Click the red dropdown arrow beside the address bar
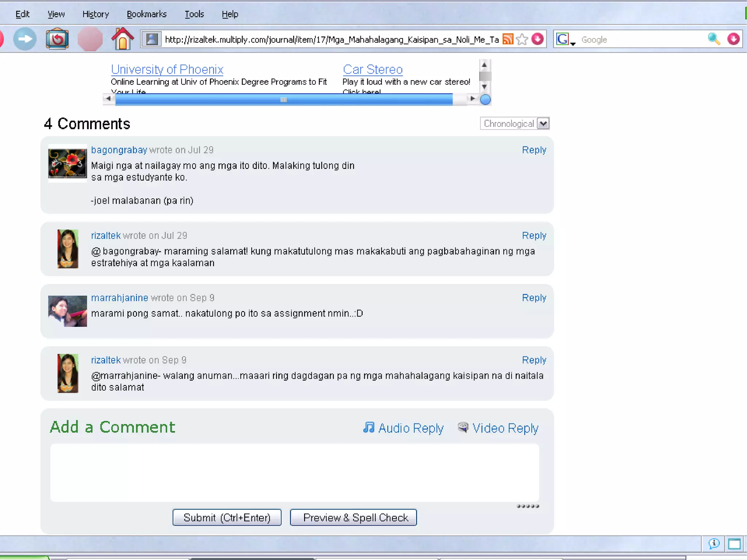Image resolution: width=747 pixels, height=560 pixels. [538, 39]
